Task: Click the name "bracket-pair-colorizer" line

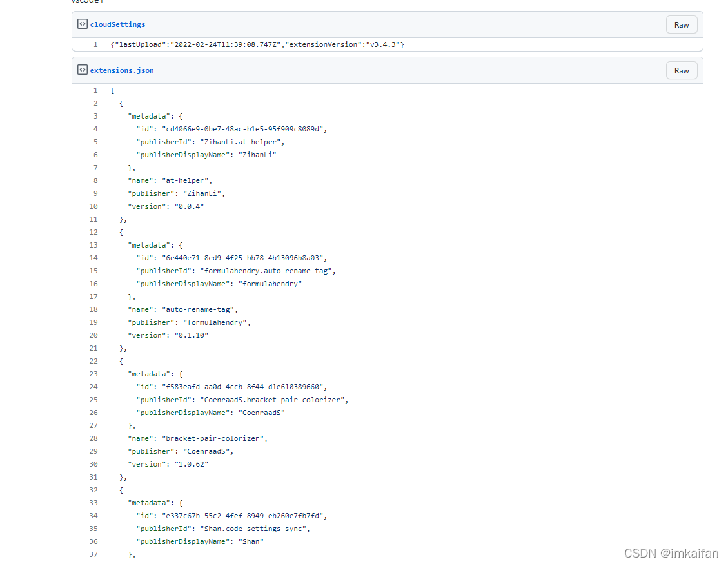Action: [197, 439]
